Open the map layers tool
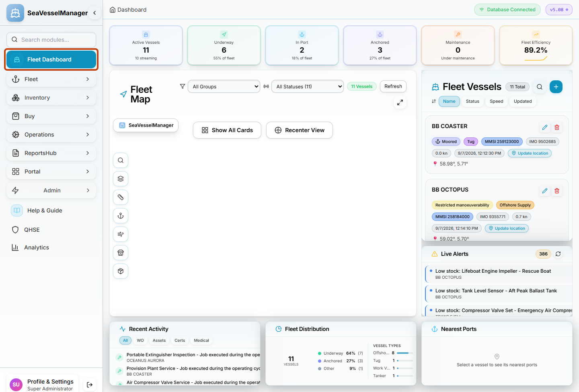 pos(121,179)
